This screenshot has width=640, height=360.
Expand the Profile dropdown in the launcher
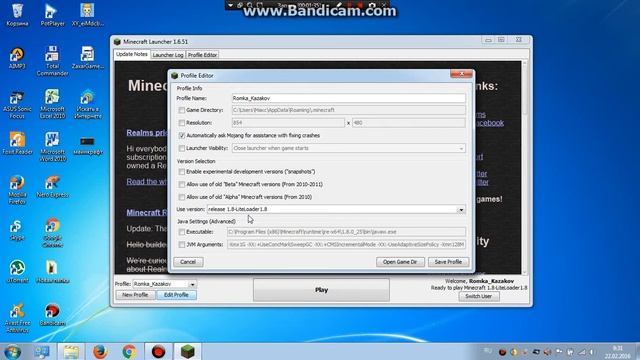[192, 284]
